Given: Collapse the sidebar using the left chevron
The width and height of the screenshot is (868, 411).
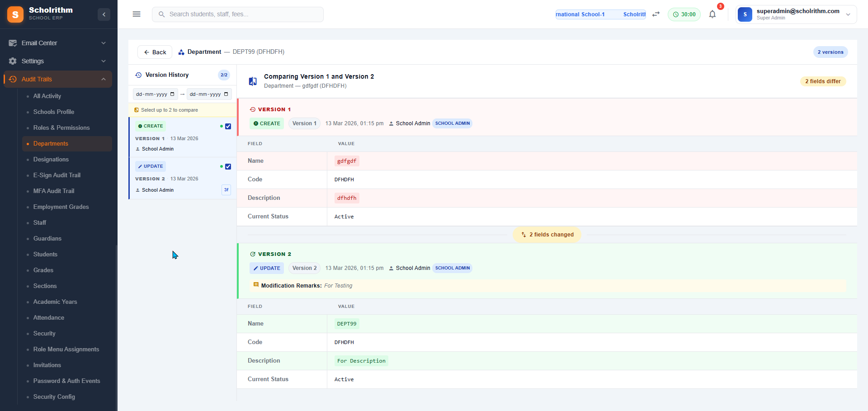Looking at the screenshot, I should coord(104,14).
